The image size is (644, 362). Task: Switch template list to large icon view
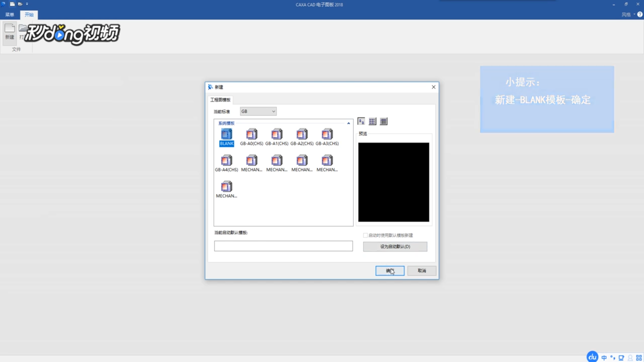tap(361, 121)
